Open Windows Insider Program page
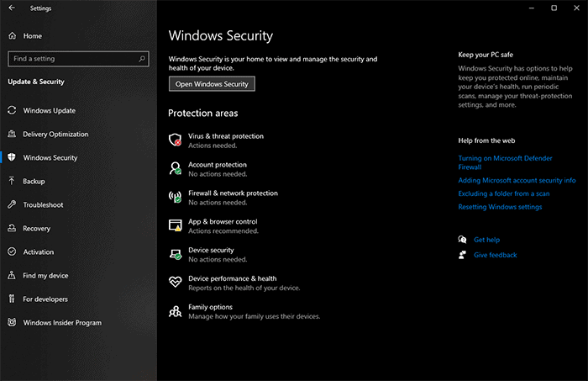 coord(62,323)
